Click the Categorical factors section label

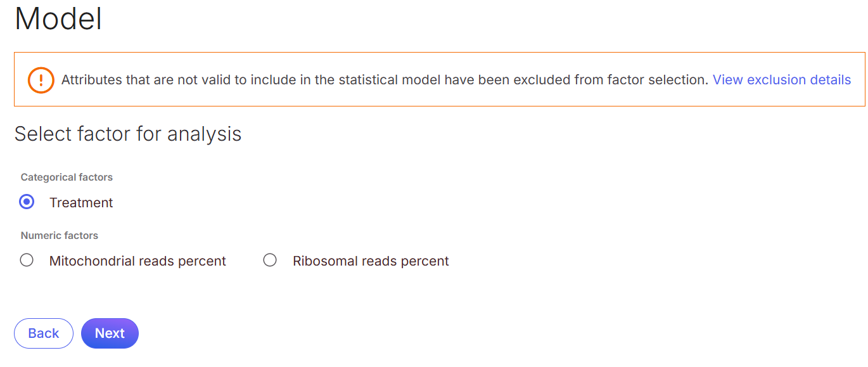coord(67,177)
